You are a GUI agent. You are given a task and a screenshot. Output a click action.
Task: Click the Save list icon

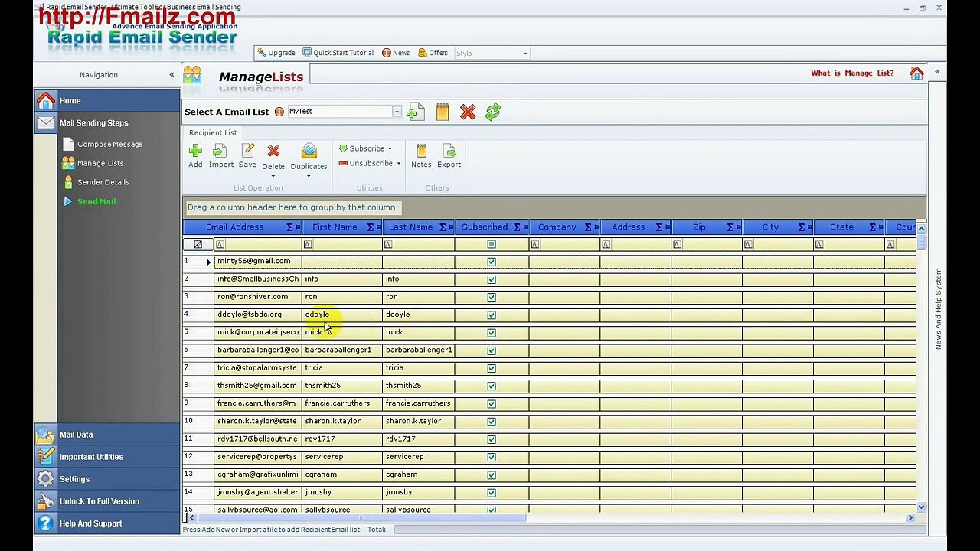point(247,152)
